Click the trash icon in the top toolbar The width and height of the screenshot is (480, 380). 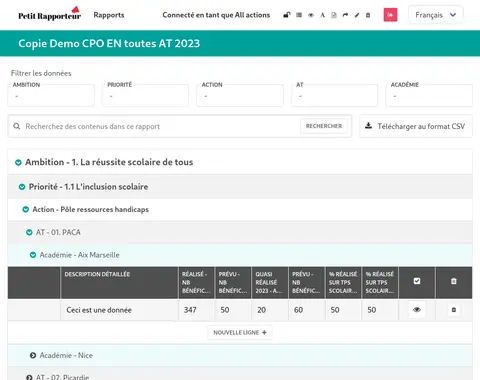click(x=368, y=15)
